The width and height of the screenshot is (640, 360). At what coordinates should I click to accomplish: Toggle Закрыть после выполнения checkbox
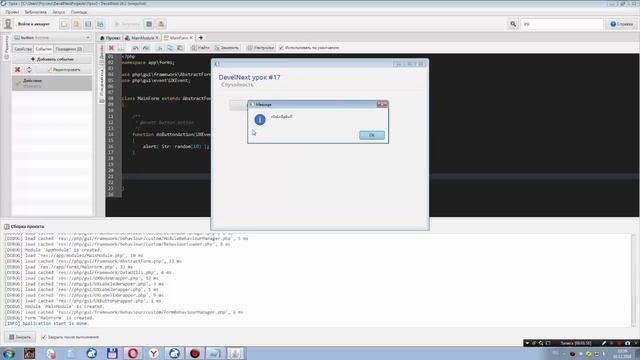pos(44,337)
